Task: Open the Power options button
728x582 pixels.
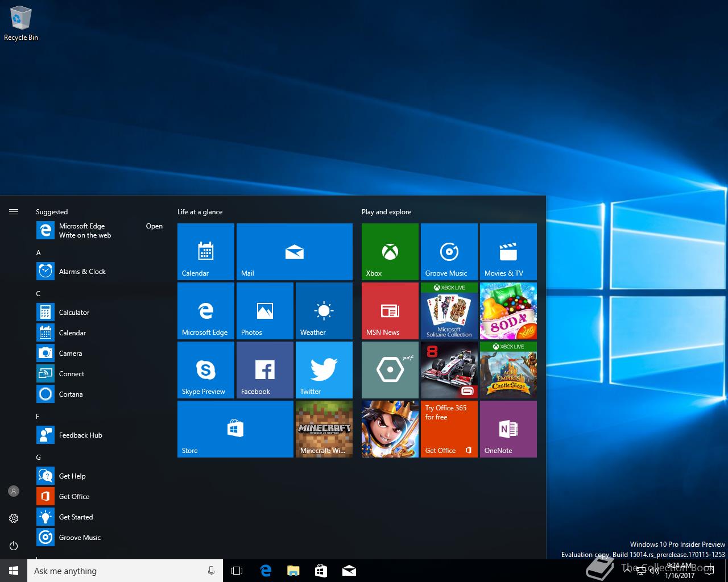Action: coord(14,546)
